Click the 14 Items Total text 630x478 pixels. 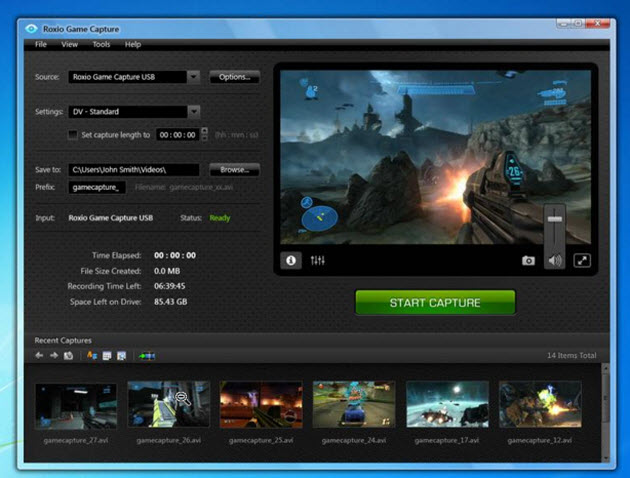point(572,355)
